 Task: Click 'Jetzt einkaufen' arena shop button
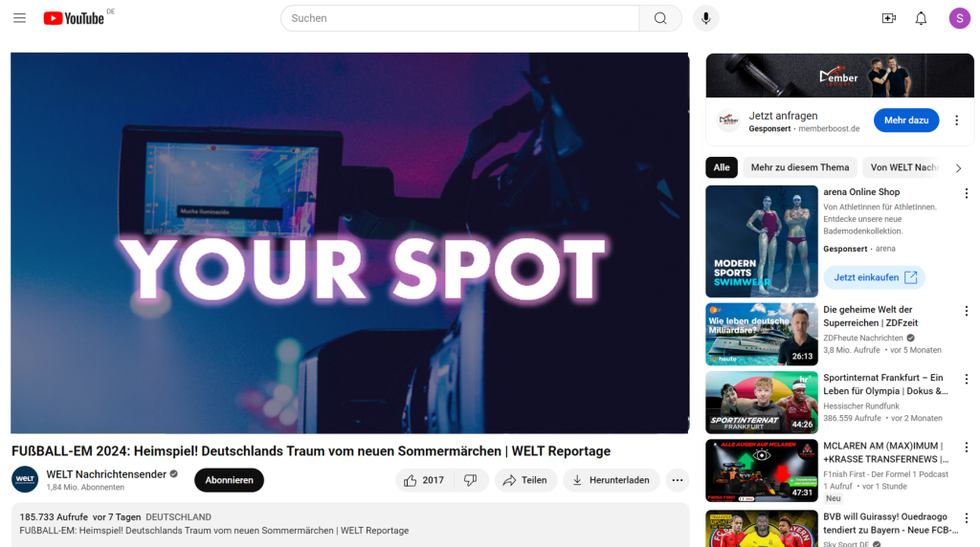coord(875,277)
